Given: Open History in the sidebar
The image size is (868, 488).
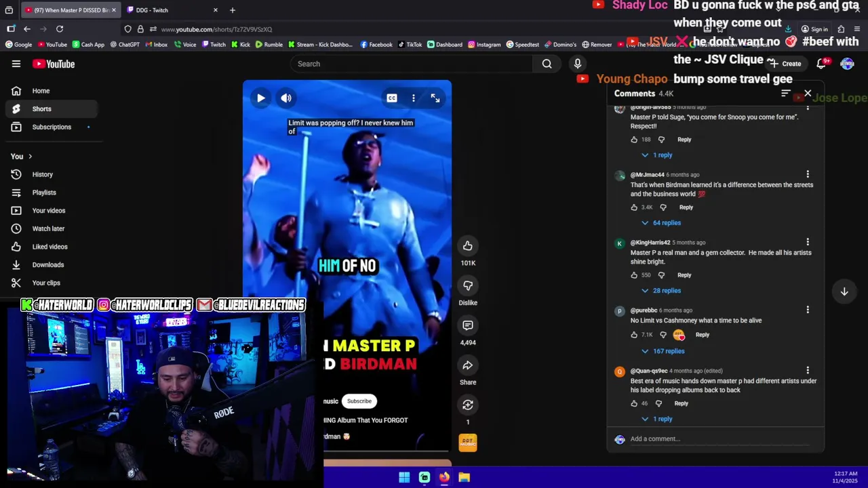Looking at the screenshot, I should (x=52, y=175).
